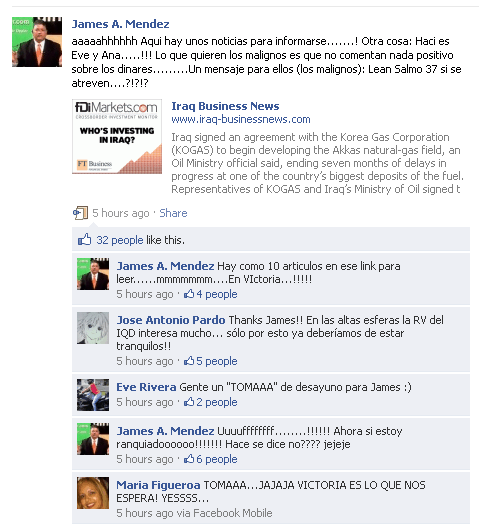
Task: View 6 people who liked Mendez's comment
Action: (x=217, y=459)
